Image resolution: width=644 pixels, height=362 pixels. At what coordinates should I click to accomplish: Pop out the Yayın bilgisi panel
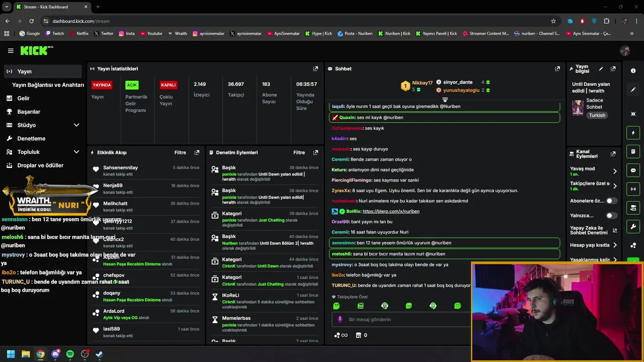(613, 69)
